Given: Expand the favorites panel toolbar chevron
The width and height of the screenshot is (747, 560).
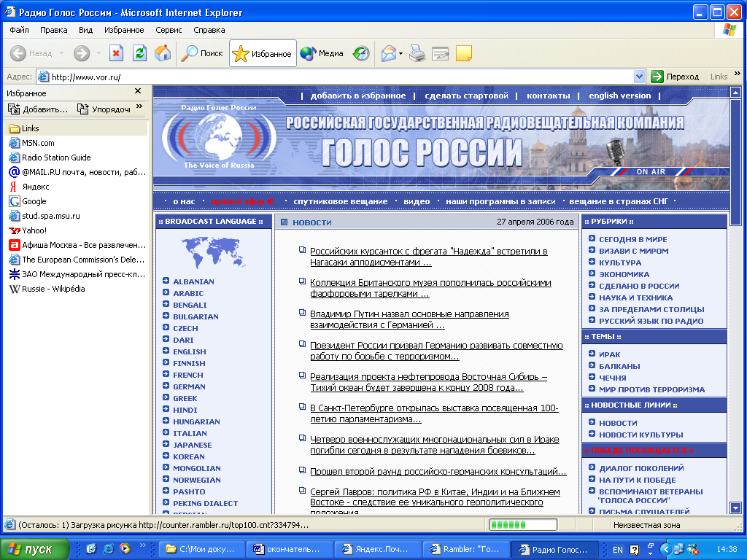Looking at the screenshot, I should [139, 106].
